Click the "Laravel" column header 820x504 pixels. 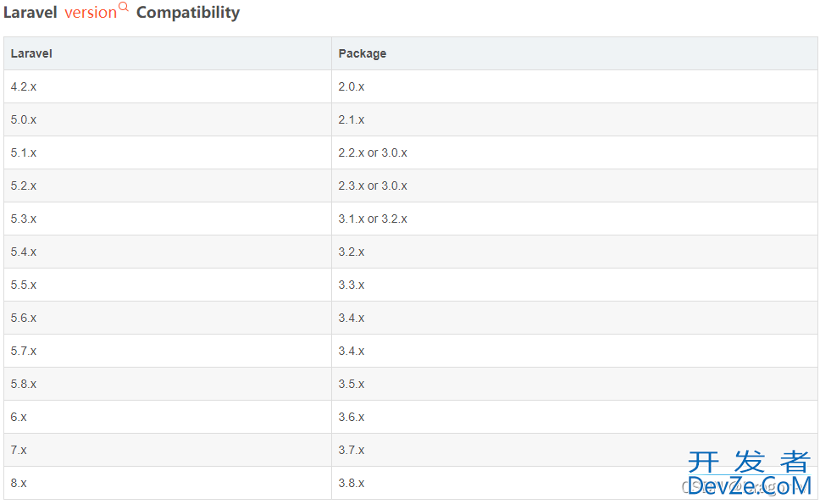pyautogui.click(x=31, y=53)
